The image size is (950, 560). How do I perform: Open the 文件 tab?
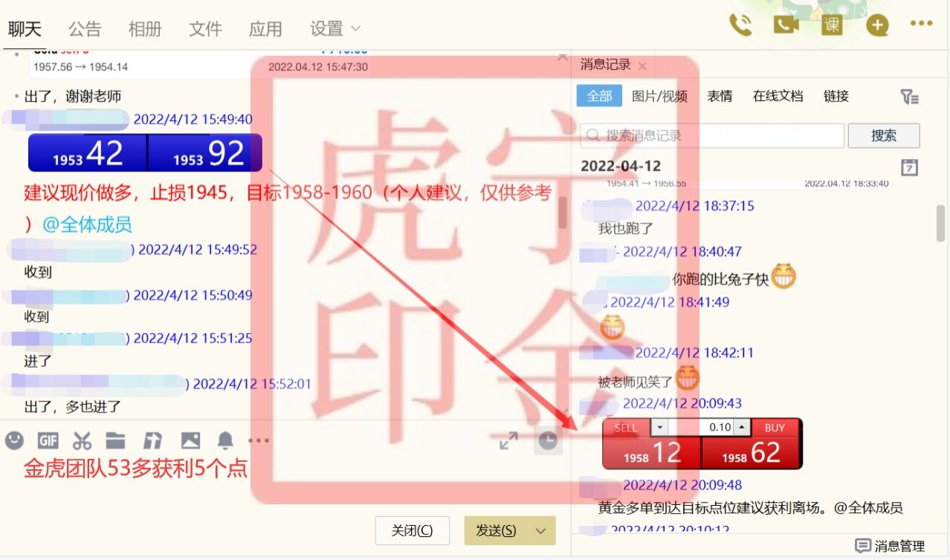coord(205,29)
